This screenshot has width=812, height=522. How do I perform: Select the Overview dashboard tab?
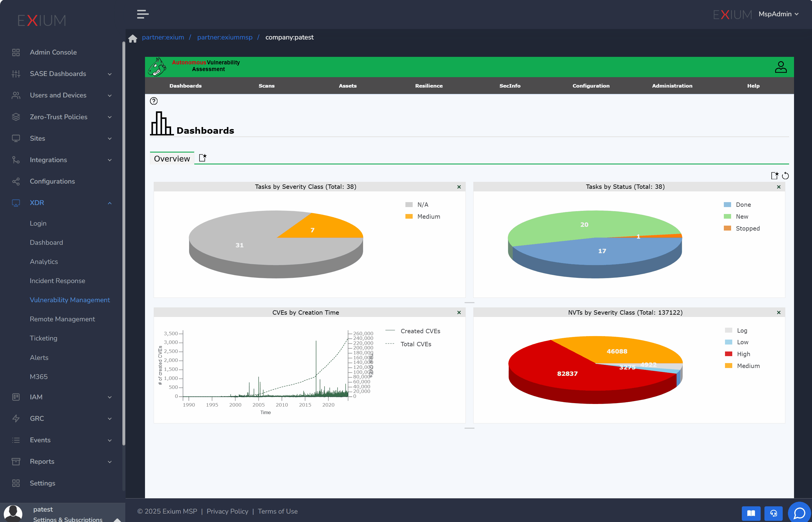pos(172,159)
